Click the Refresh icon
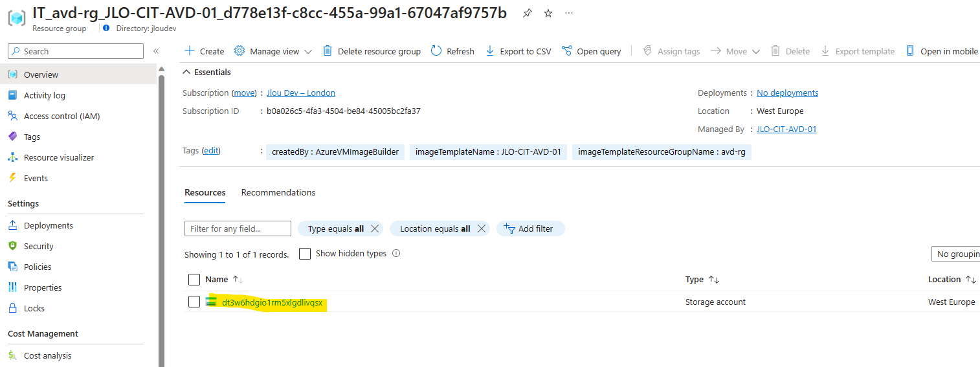This screenshot has height=367, width=980. click(x=436, y=50)
